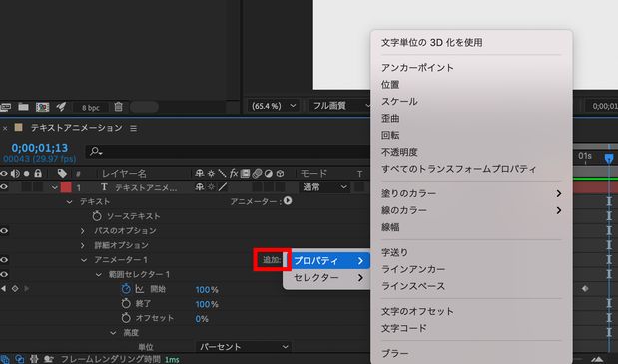Click the red label color swatch of layer 1
The height and width of the screenshot is (364, 618).
pos(66,187)
